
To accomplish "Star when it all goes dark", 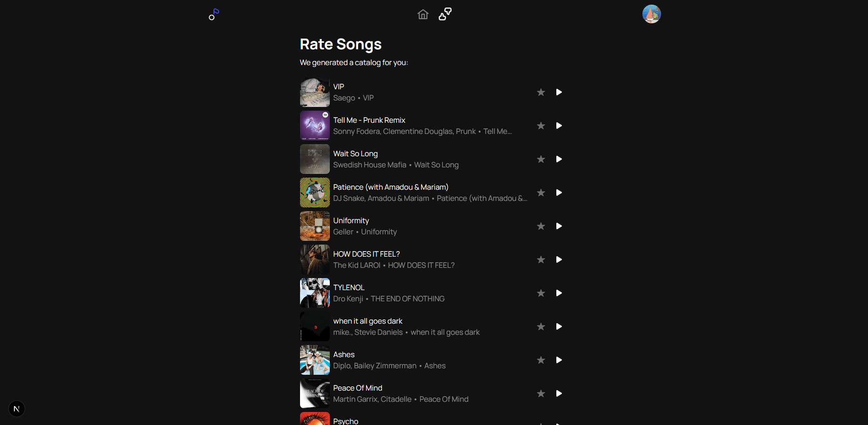I will pyautogui.click(x=541, y=326).
